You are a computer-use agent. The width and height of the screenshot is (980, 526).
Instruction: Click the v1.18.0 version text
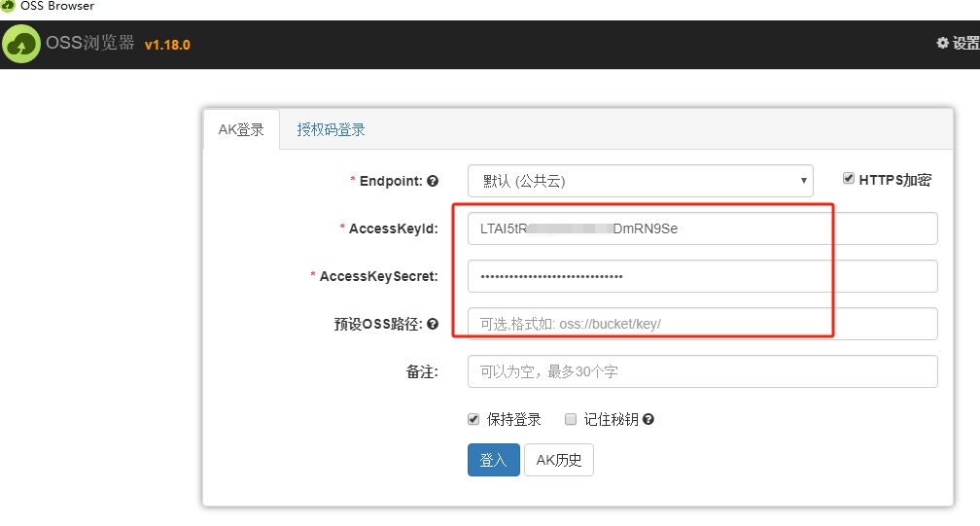[x=167, y=45]
